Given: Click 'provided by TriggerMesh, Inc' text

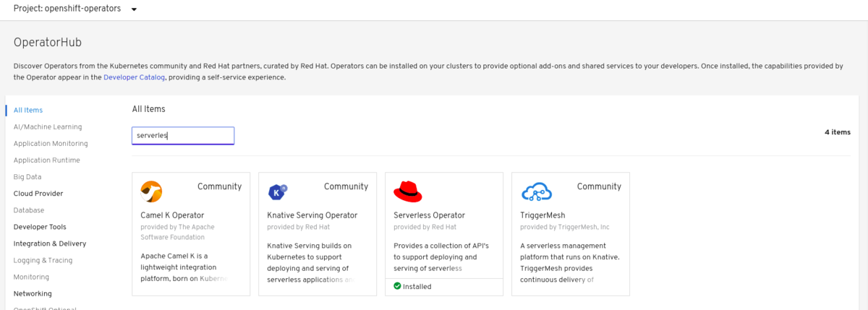Looking at the screenshot, I should pos(565,227).
